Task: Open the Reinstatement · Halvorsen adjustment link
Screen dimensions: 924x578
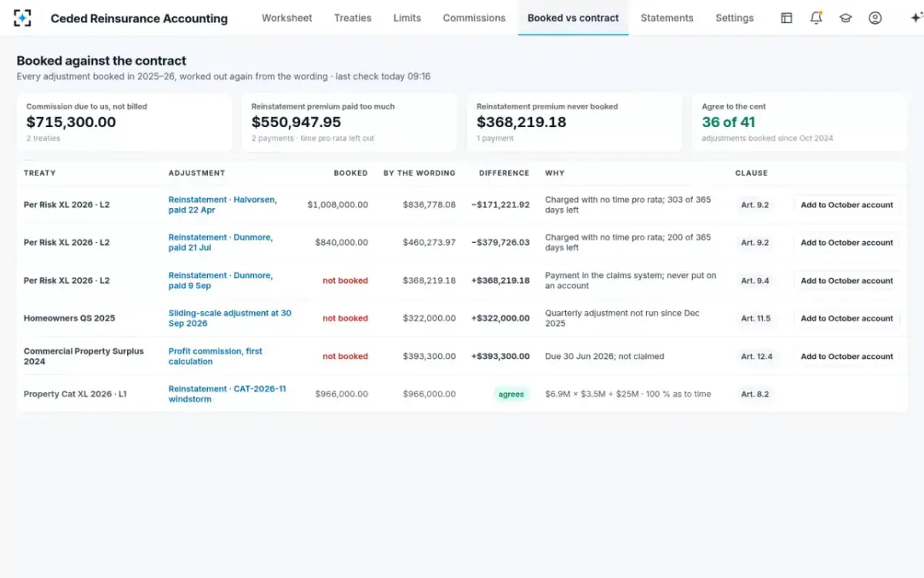Action: (x=223, y=205)
